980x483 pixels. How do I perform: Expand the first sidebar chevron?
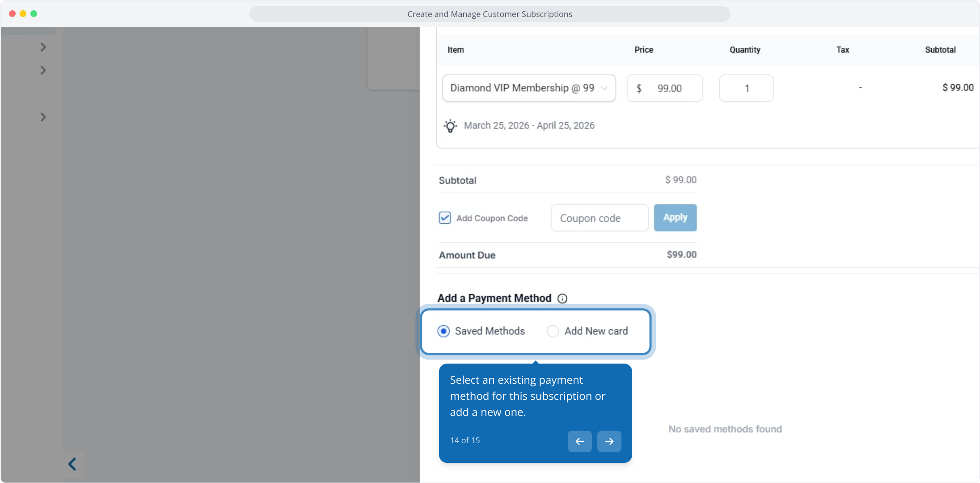(x=43, y=47)
